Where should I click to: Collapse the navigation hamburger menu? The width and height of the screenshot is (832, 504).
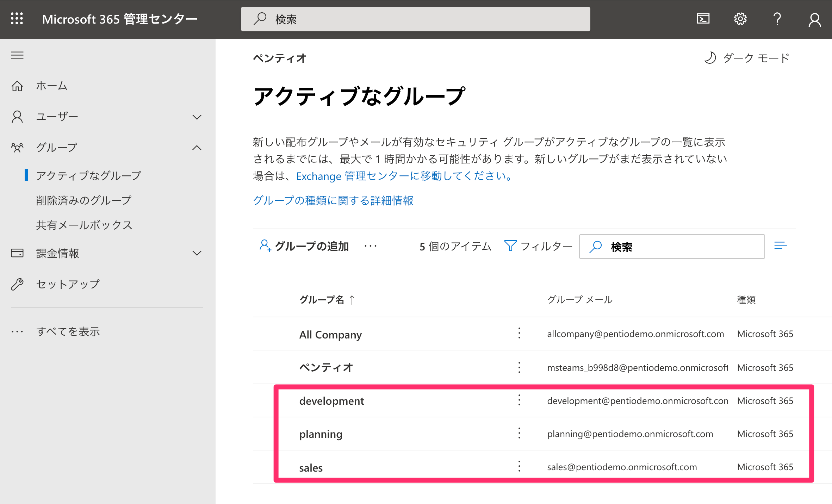click(17, 55)
